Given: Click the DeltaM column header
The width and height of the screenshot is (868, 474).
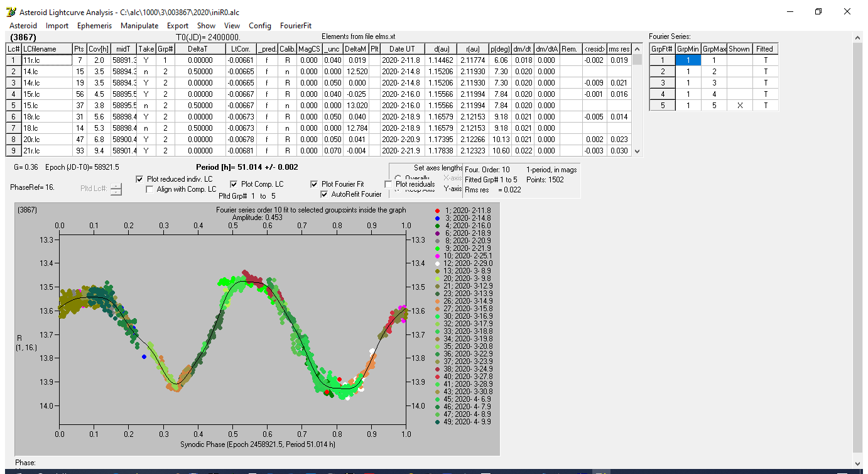Looking at the screenshot, I should pos(355,49).
